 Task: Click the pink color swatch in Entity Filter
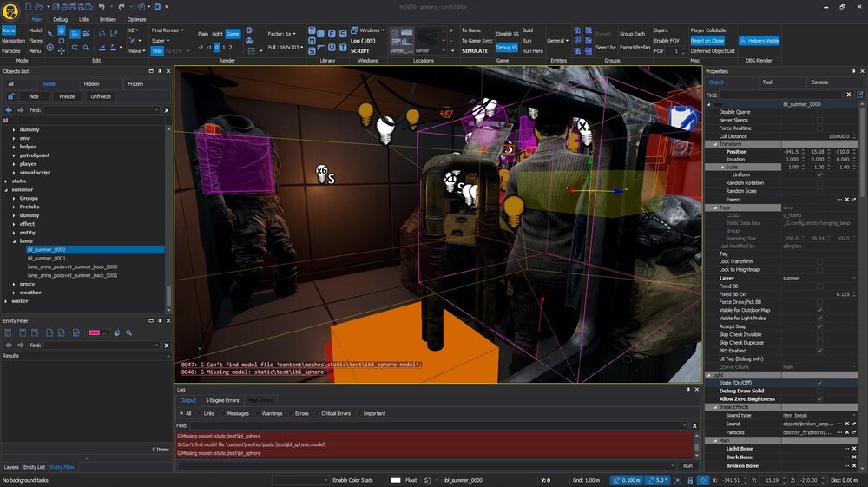click(x=95, y=332)
